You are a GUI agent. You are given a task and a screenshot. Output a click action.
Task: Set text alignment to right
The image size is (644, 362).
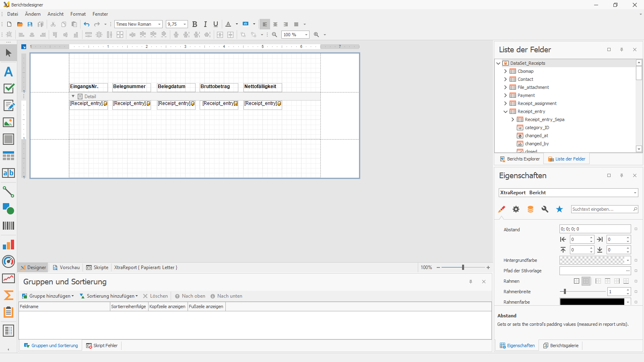pos(286,24)
